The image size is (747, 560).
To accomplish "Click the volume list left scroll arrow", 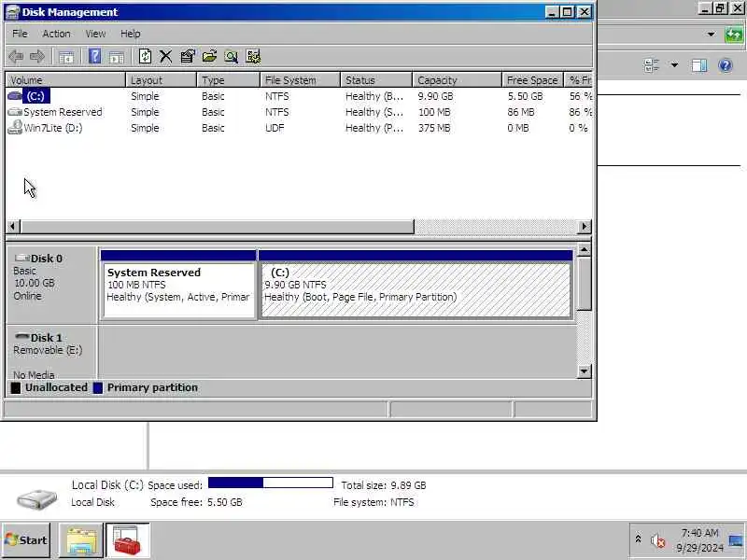I will [x=13, y=227].
